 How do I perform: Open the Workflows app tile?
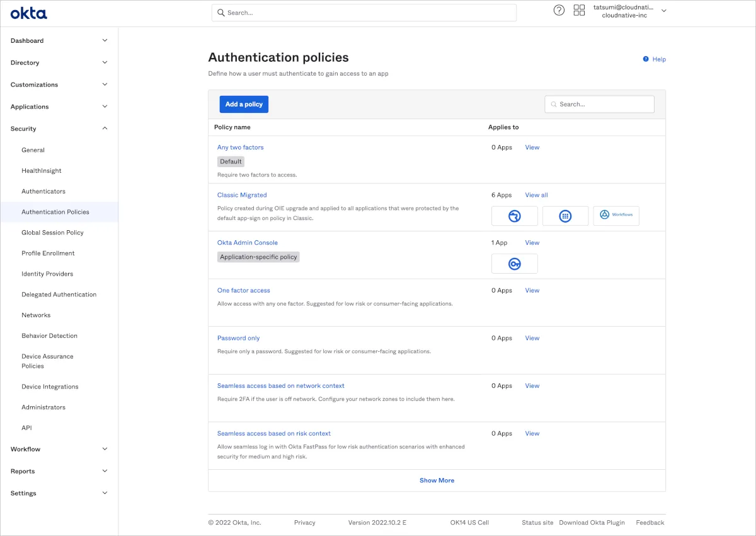pos(616,215)
